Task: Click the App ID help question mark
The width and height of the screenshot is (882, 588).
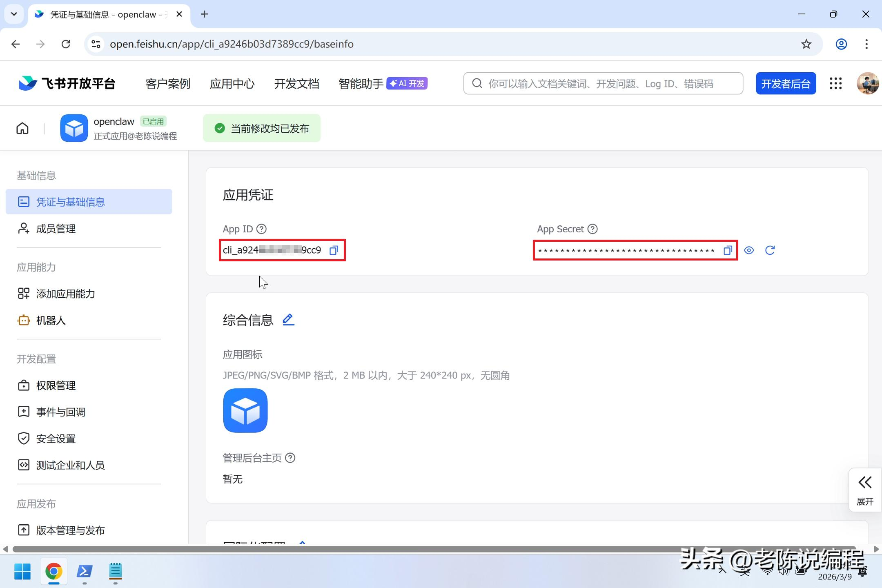Action: 261,229
